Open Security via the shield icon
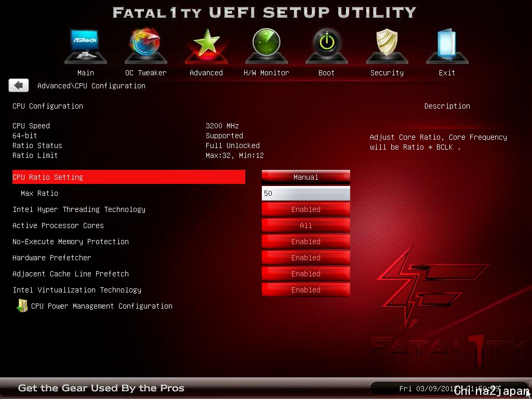Viewport: 532px width, 399px height. [387, 46]
